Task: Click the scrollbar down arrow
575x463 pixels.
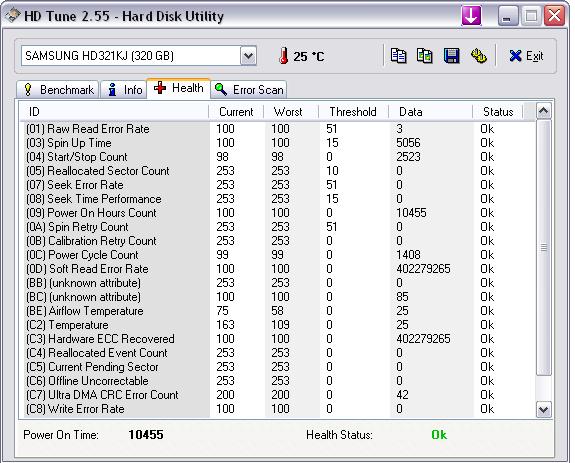Action: click(x=543, y=409)
